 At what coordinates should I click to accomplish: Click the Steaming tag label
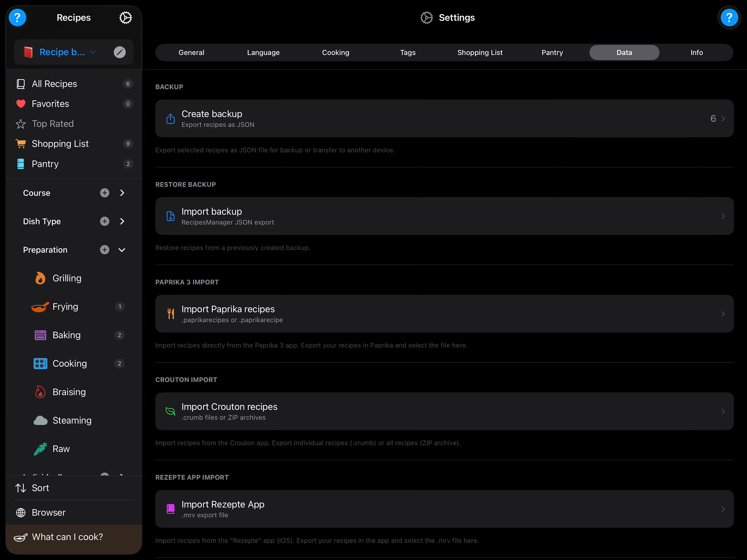(x=72, y=421)
